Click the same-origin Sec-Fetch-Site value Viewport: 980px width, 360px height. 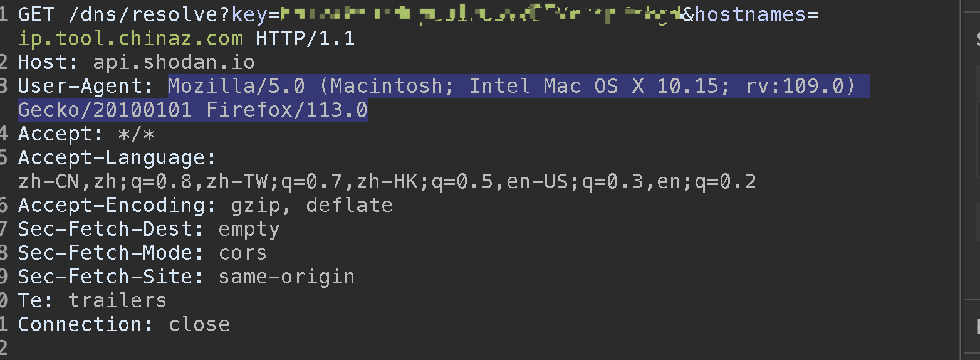pyautogui.click(x=286, y=277)
